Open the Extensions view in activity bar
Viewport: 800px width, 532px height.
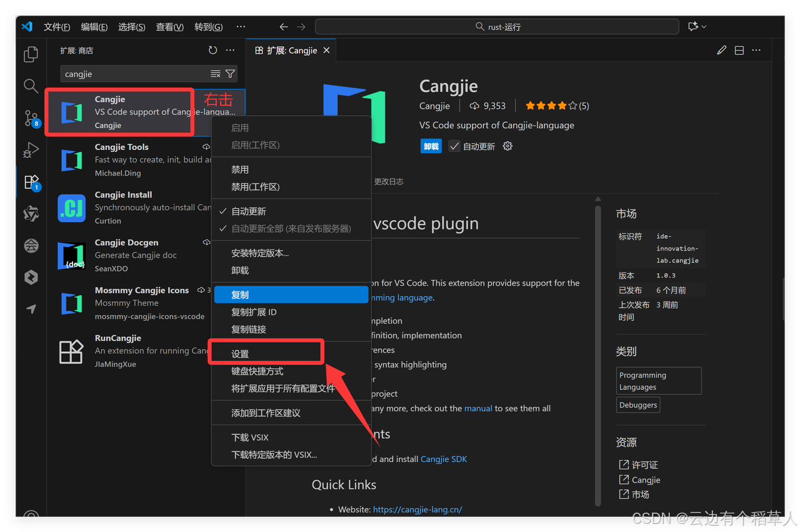click(31, 182)
